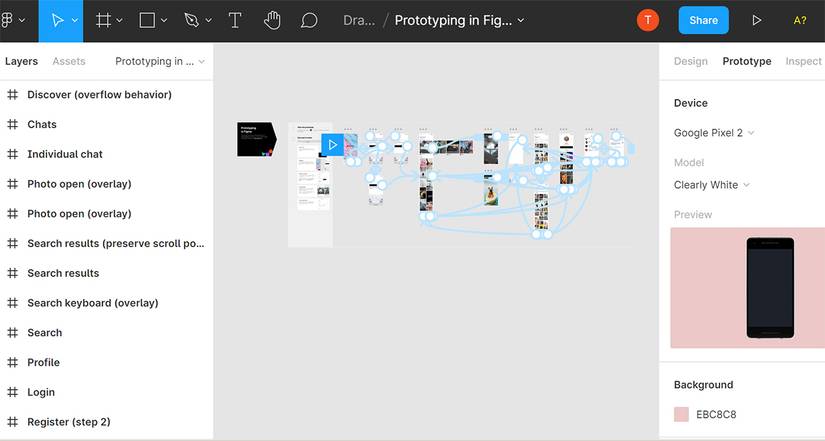Screen dimensions: 825x441
Task: Edit the EBC8C8 hex value
Action: pos(716,414)
